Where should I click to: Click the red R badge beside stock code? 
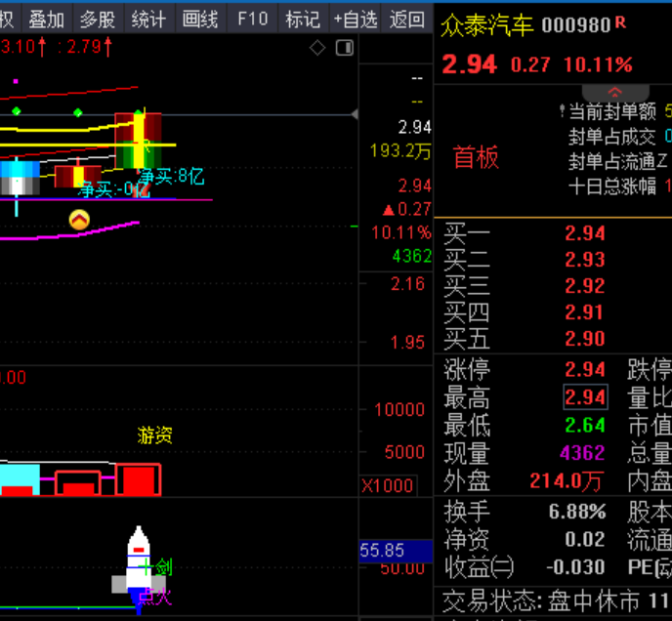[x=620, y=22]
